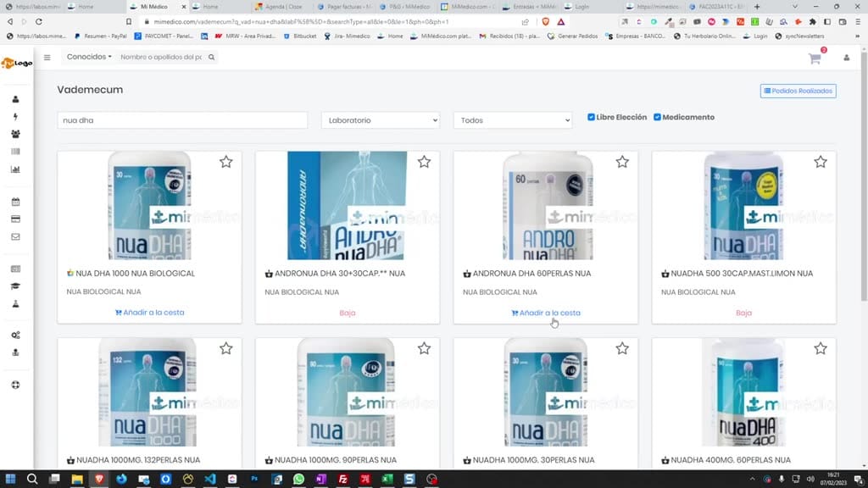Open calendar icon in left sidebar
Viewport: 868px width, 488px height.
point(15,202)
